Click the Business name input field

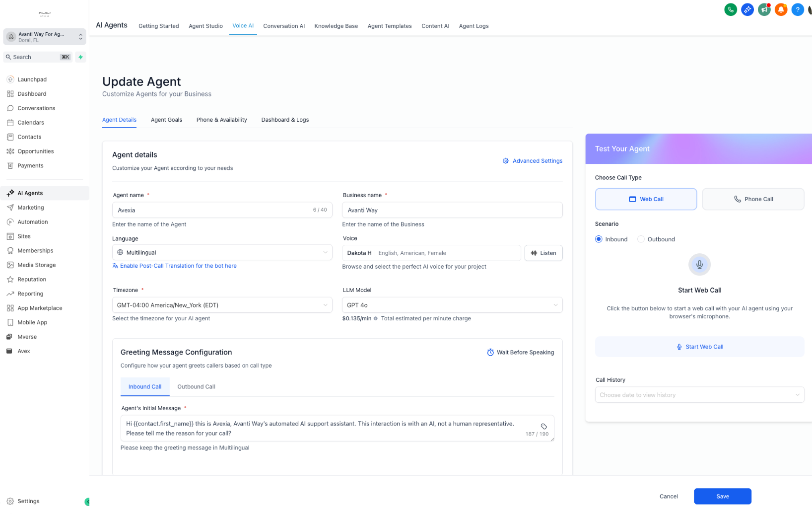pyautogui.click(x=452, y=211)
